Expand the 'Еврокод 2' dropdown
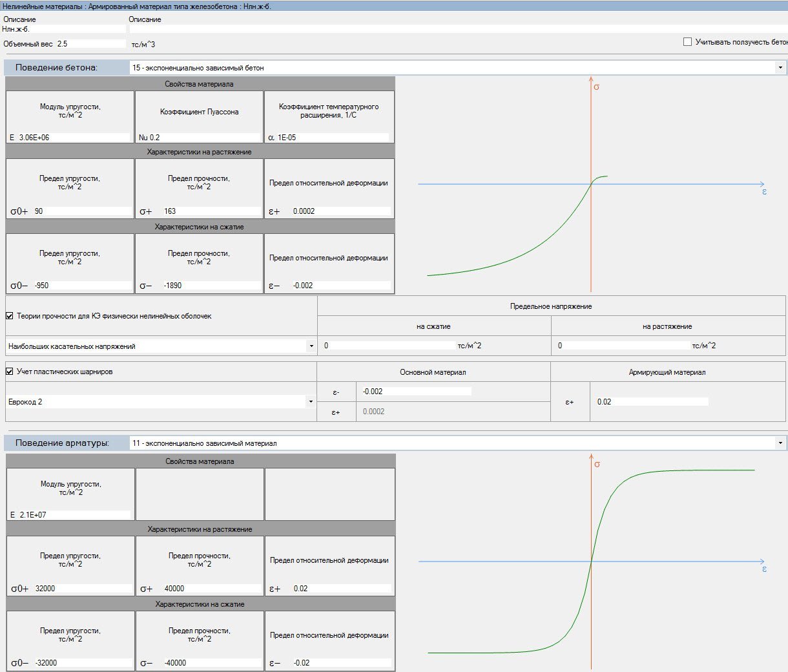The image size is (788, 672). [311, 402]
